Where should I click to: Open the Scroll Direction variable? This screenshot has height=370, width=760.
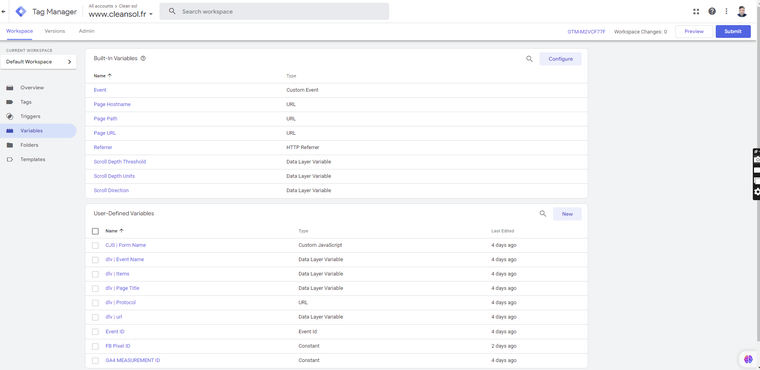click(111, 190)
